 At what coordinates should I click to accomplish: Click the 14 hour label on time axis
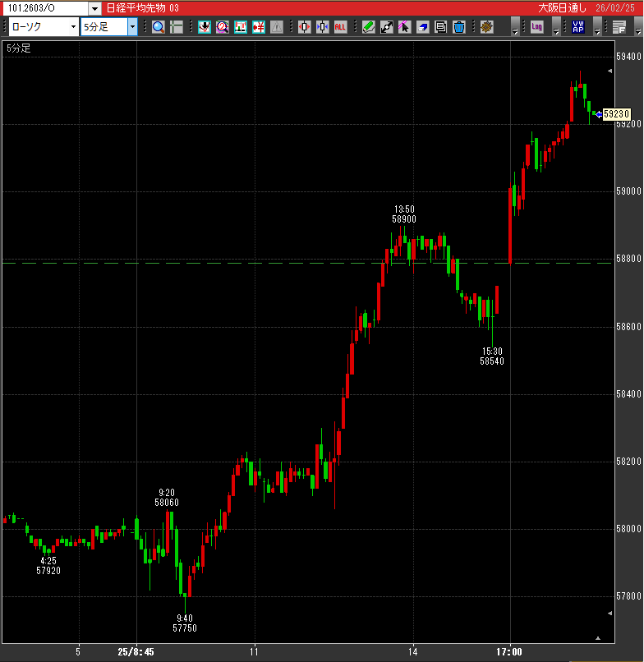pyautogui.click(x=412, y=652)
